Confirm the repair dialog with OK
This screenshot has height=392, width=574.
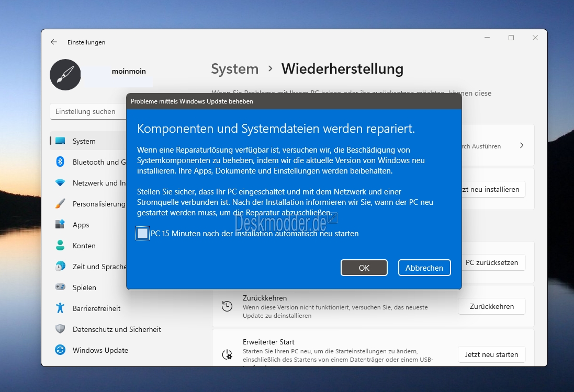[x=364, y=268]
